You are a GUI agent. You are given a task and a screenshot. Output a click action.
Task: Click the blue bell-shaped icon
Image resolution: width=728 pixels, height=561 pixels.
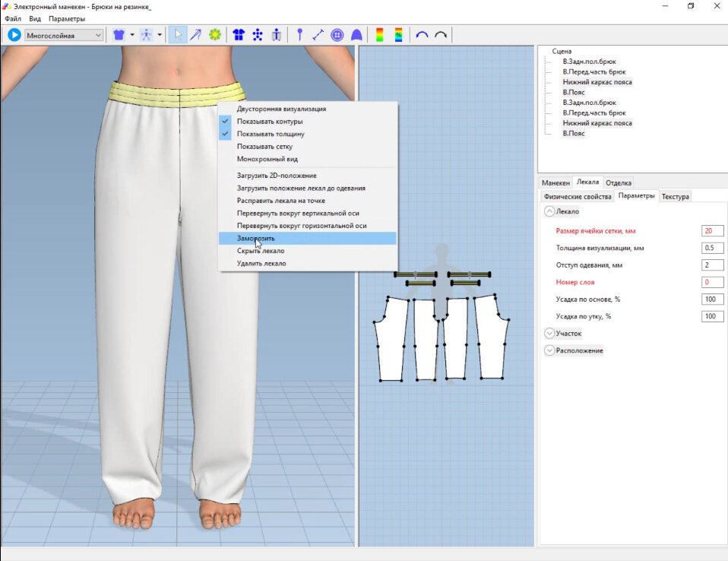pyautogui.click(x=356, y=35)
